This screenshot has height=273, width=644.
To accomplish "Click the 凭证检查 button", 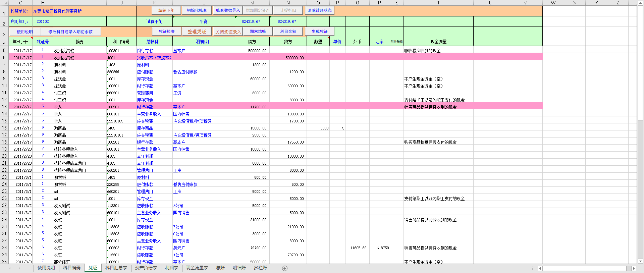I will click(166, 32).
